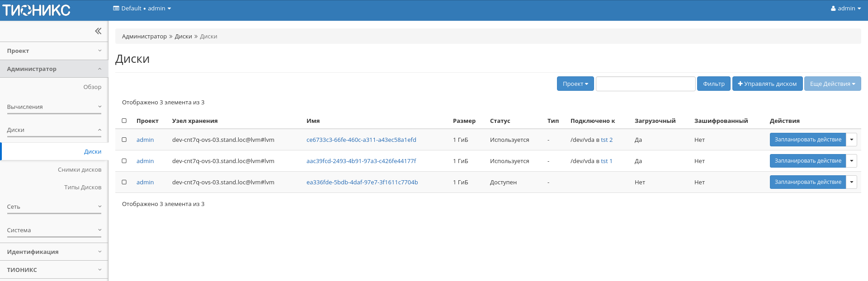Click Управлять диском plus button
Viewport: 868px width, 281px height.
[x=767, y=84]
